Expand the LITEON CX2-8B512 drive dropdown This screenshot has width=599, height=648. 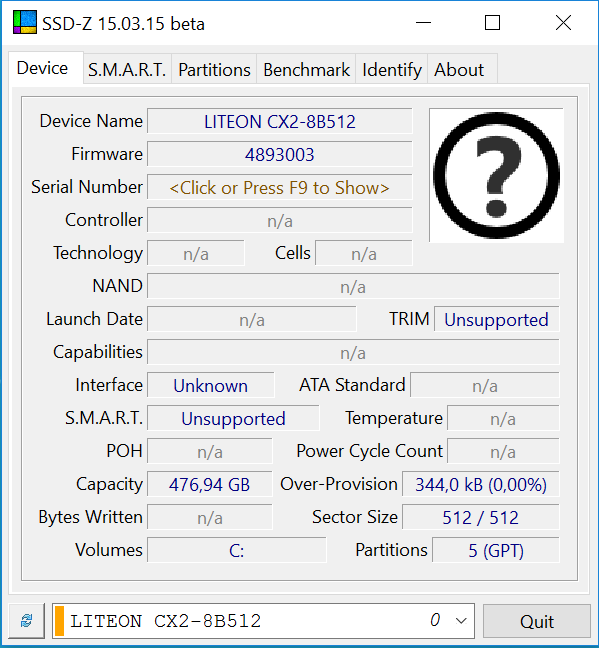(461, 621)
